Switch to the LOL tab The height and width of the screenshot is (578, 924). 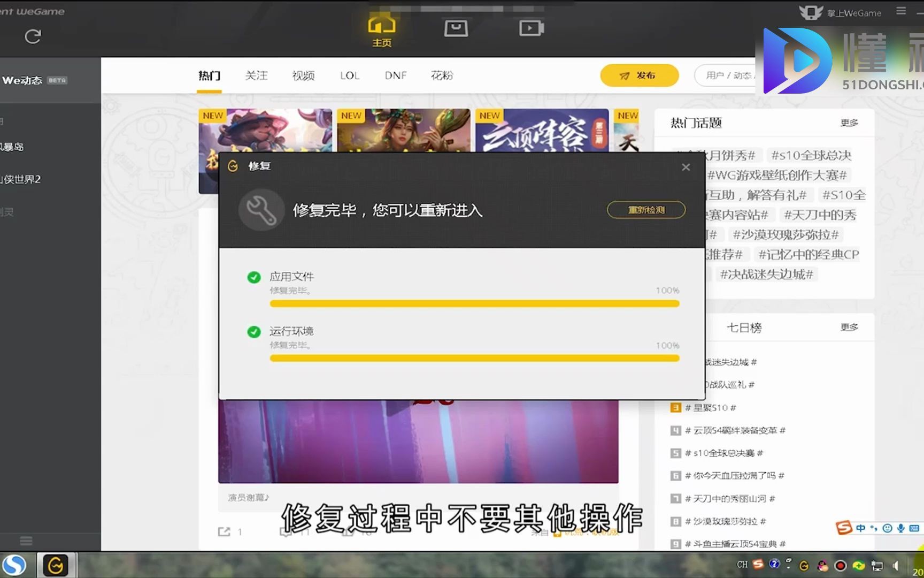click(350, 75)
